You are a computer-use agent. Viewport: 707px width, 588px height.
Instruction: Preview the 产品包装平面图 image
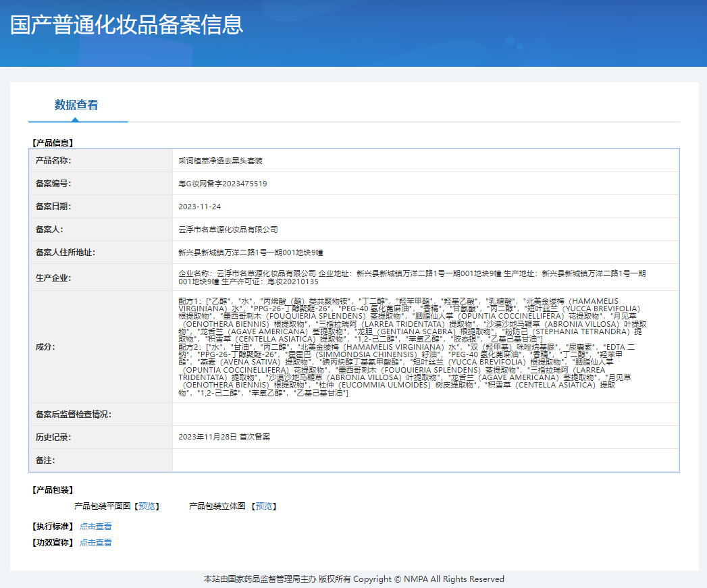click(x=147, y=506)
